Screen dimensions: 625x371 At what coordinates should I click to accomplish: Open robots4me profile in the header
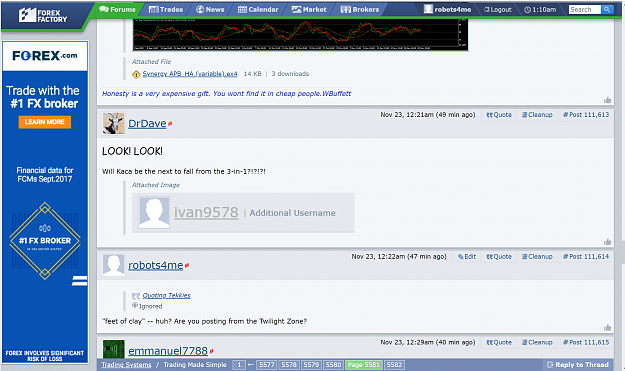[x=447, y=9]
